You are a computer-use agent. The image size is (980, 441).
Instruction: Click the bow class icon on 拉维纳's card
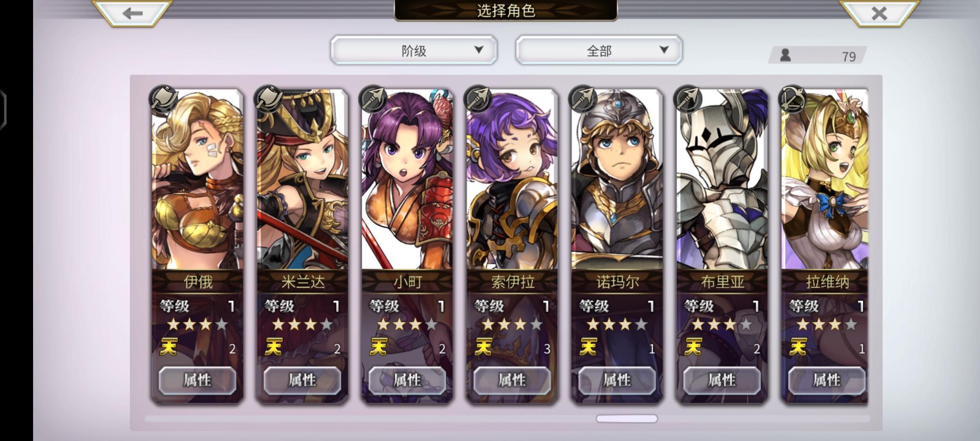793,99
